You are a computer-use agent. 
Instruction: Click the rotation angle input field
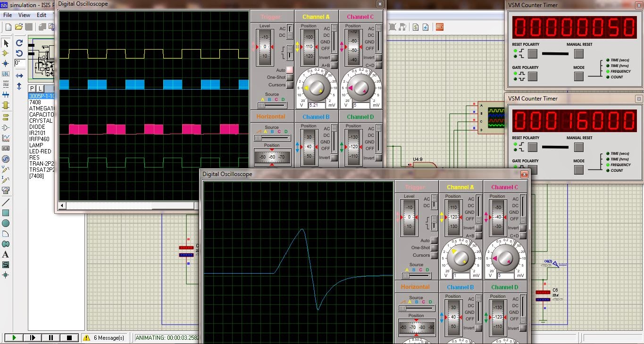click(x=20, y=63)
